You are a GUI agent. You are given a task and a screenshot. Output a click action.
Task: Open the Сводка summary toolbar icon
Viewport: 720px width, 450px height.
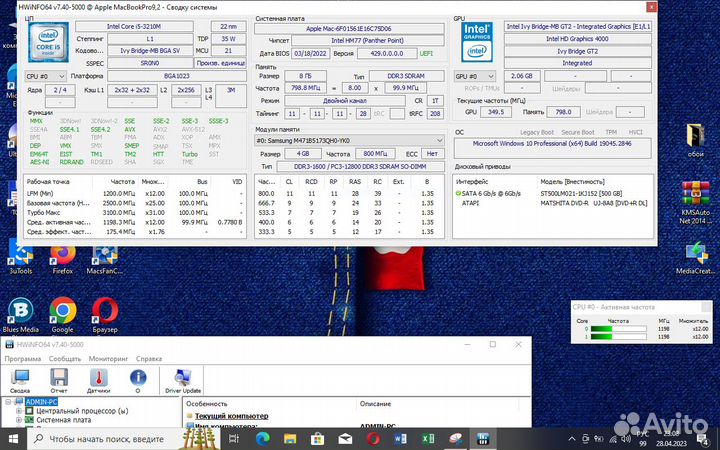(x=20, y=379)
